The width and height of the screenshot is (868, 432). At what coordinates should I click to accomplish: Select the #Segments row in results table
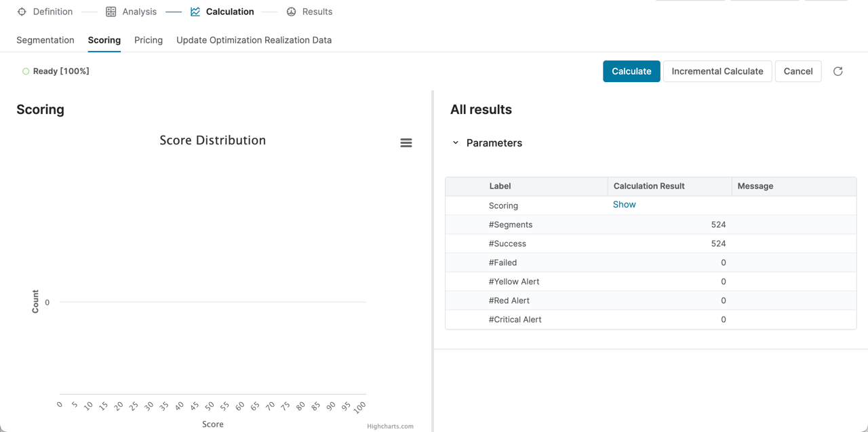pos(511,224)
